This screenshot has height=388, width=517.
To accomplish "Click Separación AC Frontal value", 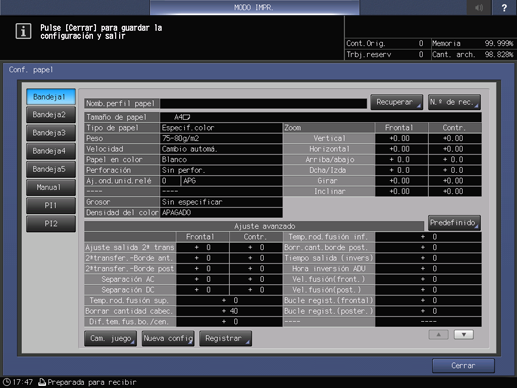I will 203,279.
